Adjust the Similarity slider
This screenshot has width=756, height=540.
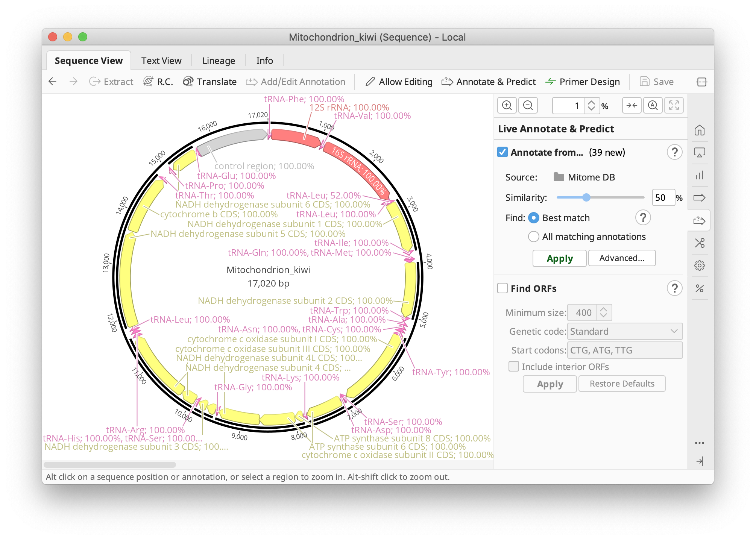pos(586,197)
